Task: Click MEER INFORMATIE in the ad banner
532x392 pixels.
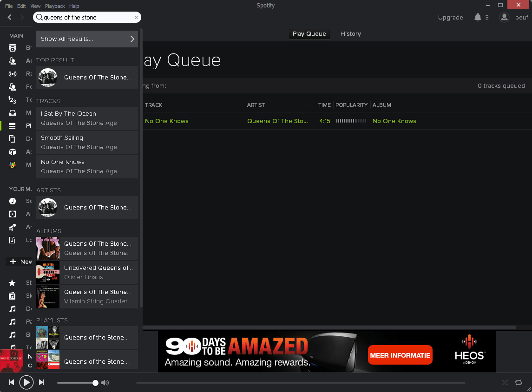Action: click(400, 355)
